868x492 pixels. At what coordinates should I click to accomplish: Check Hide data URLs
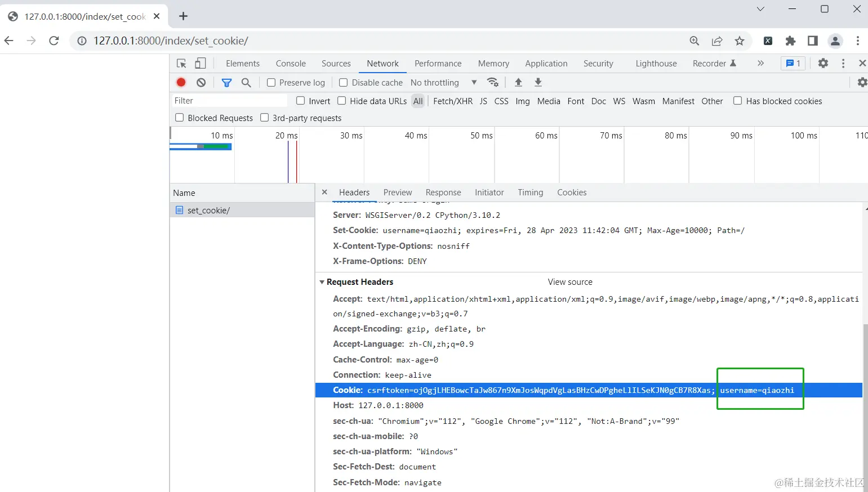pos(342,101)
